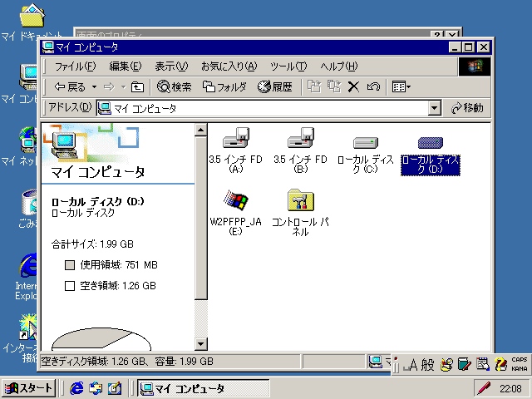Open the Views dropdown button
The height and width of the screenshot is (399, 532).
pos(401,86)
